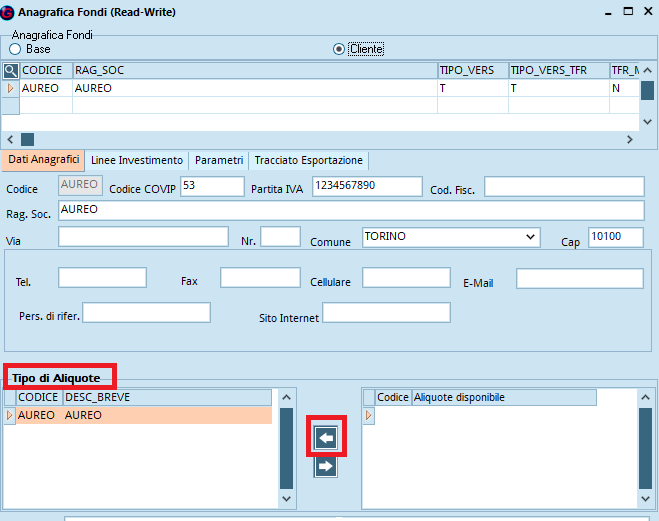The width and height of the screenshot is (659, 521).
Task: Click the left arrow transfer button
Action: point(326,438)
